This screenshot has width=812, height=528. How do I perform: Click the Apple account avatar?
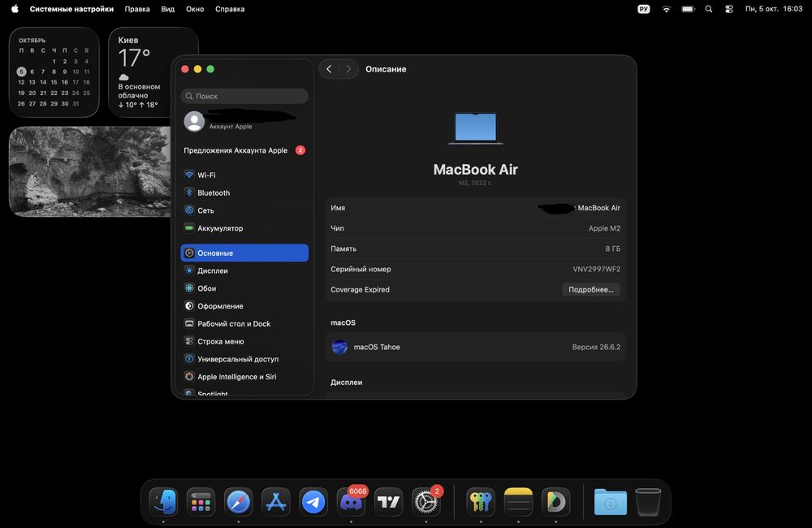tap(194, 121)
